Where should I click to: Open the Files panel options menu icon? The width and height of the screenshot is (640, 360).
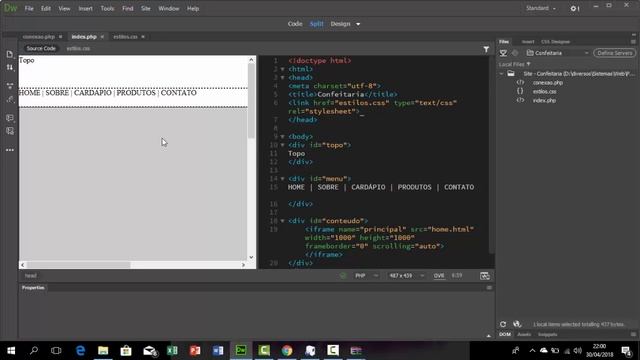pos(633,42)
